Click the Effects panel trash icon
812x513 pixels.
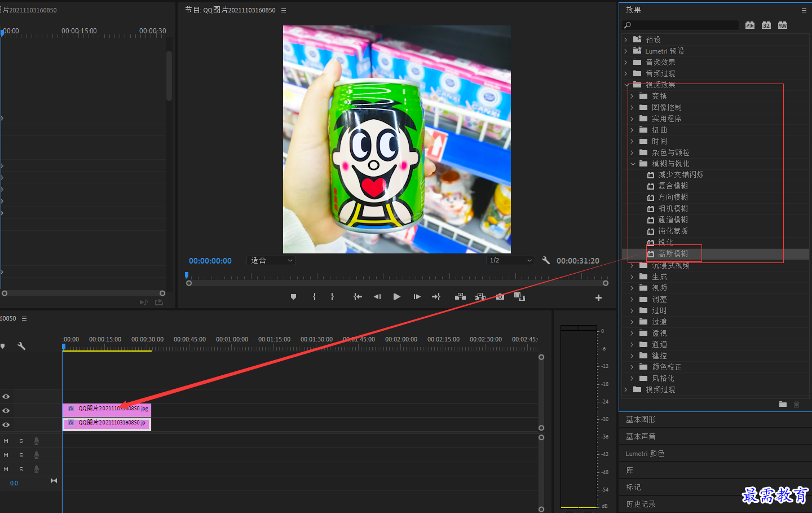tap(796, 404)
